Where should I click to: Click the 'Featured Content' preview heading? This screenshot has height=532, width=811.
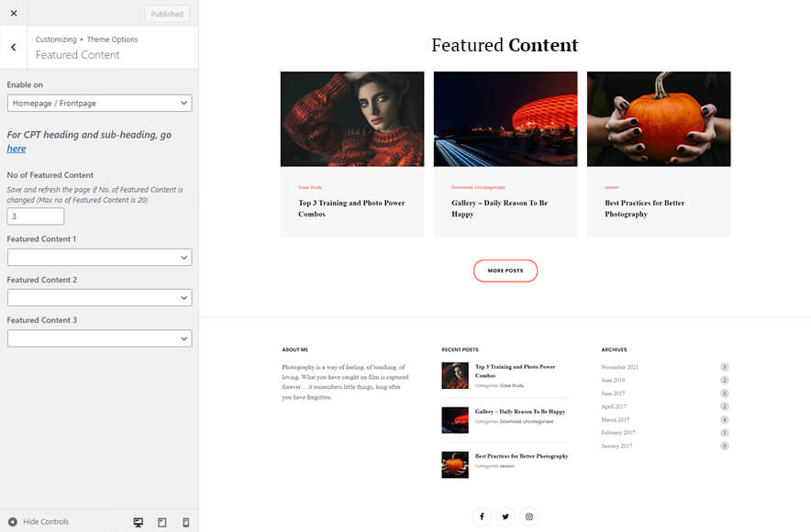pos(505,45)
